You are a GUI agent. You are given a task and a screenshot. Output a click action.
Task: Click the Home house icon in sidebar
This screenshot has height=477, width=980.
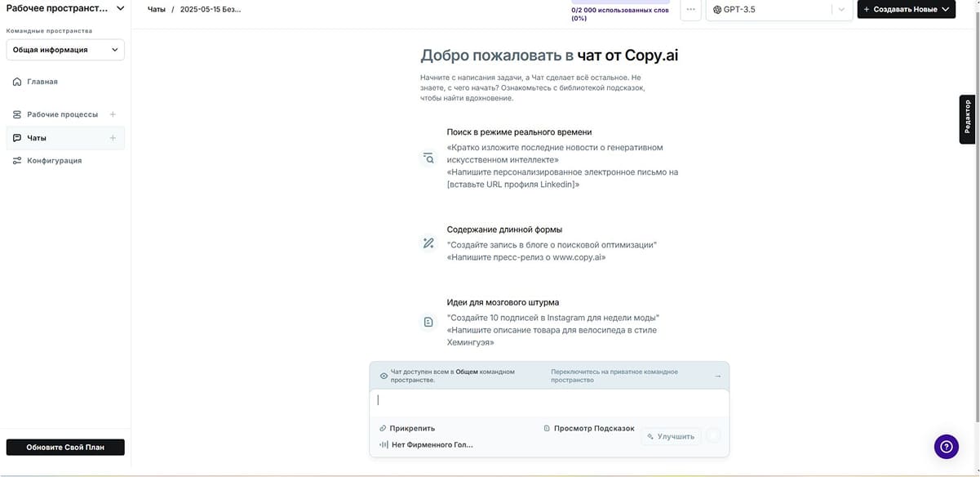(x=17, y=82)
